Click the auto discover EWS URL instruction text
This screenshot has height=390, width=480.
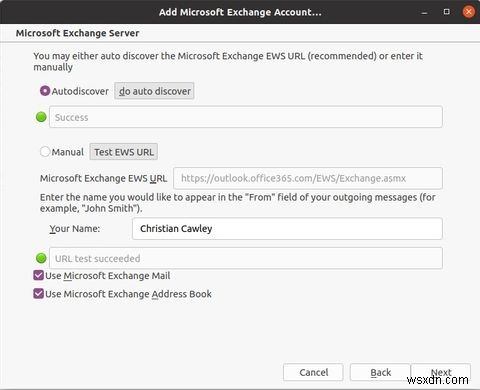[228, 61]
